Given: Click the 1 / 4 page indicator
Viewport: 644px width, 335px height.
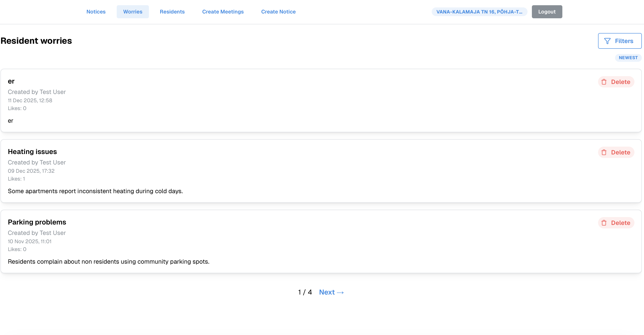Looking at the screenshot, I should [x=305, y=292].
